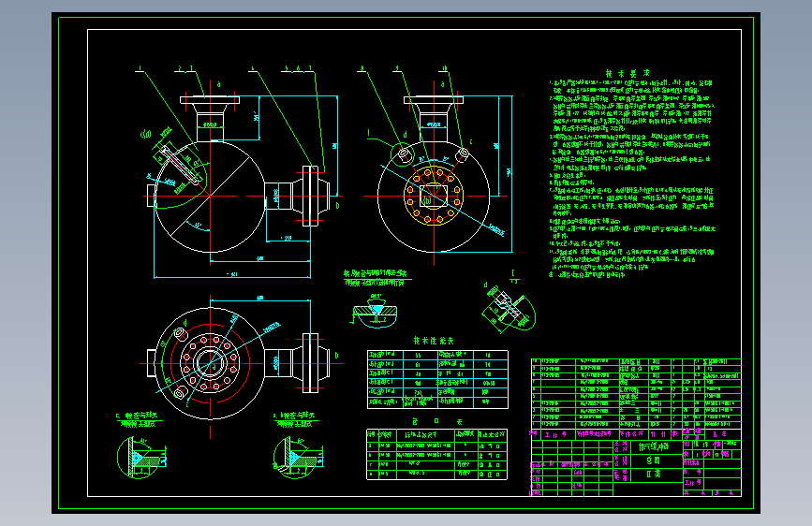Click balloon number 1 leader label on front view
The height and width of the screenshot is (526, 812).
click(140, 69)
